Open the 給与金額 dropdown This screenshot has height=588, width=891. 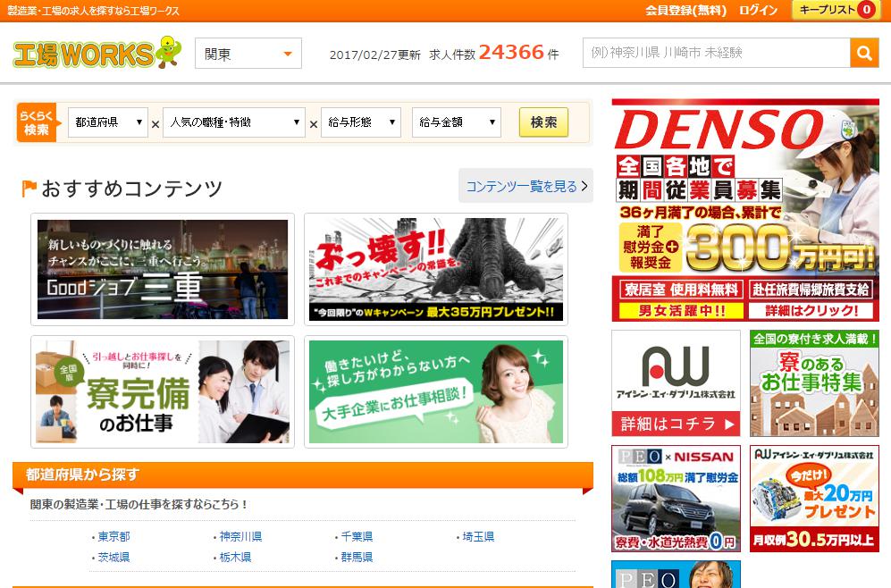[457, 122]
